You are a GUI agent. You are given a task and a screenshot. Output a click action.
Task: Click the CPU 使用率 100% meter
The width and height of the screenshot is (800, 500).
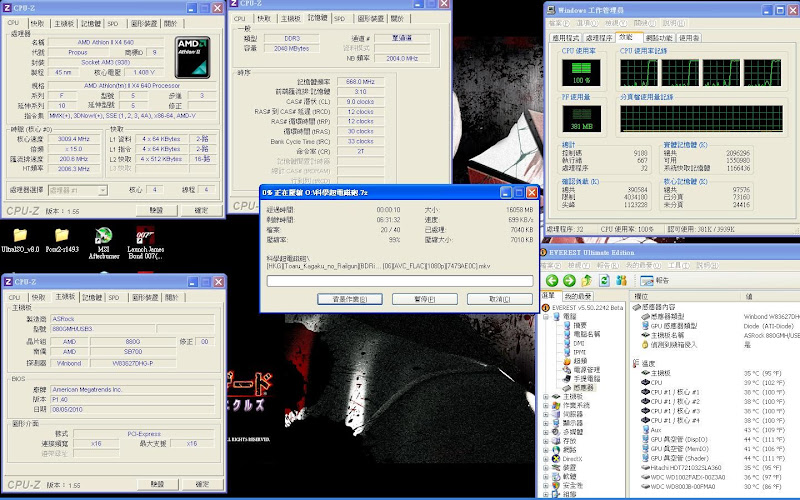tap(581, 72)
